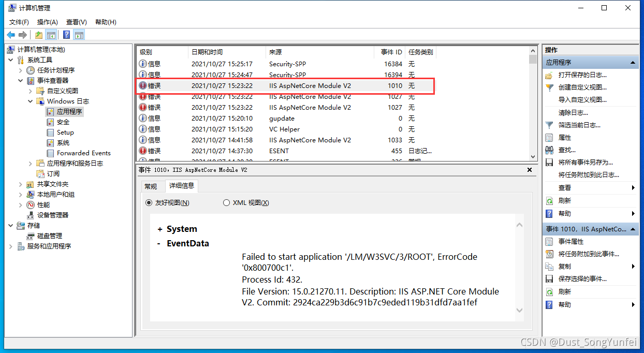The height and width of the screenshot is (353, 644).
Task: Click the Up one level folder icon
Action: pyautogui.click(x=39, y=35)
